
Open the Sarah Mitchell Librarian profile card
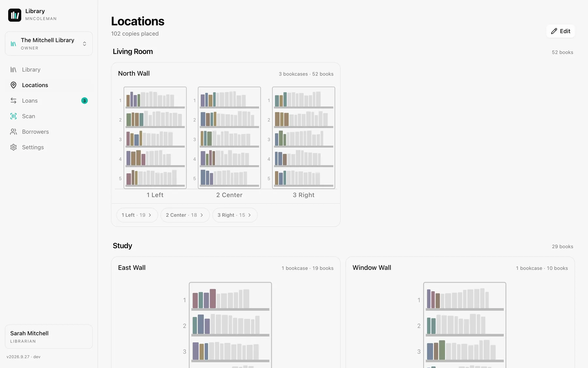point(49,337)
